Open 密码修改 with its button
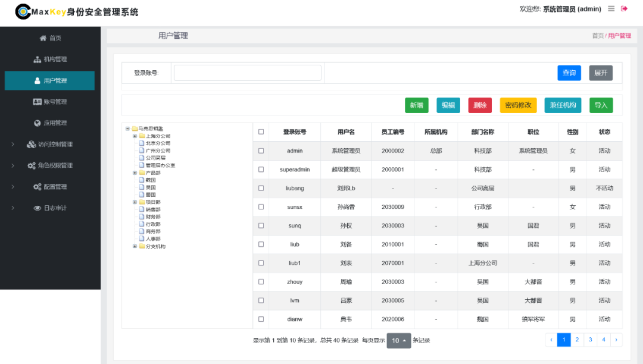The width and height of the screenshot is (643, 364). coord(518,105)
